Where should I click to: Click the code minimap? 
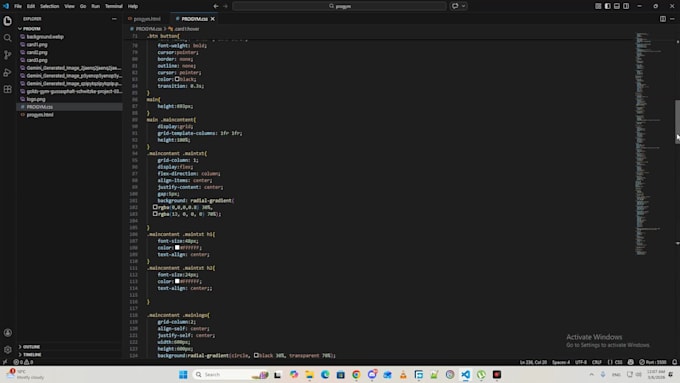coord(648,143)
